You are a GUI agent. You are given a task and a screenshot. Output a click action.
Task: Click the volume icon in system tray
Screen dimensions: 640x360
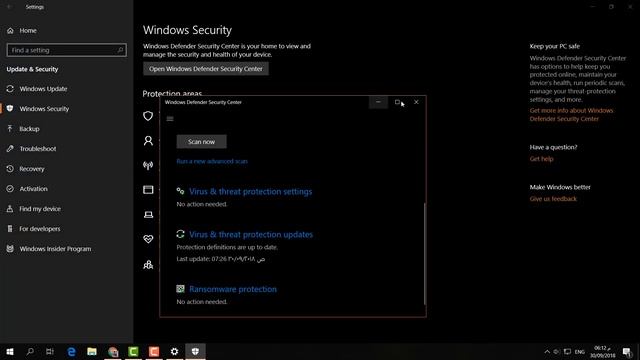pos(557,352)
